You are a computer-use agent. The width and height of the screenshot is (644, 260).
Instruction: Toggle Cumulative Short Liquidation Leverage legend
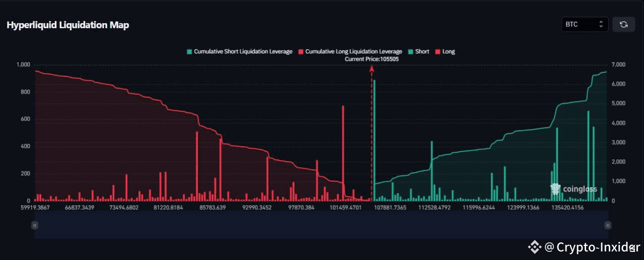coord(239,51)
